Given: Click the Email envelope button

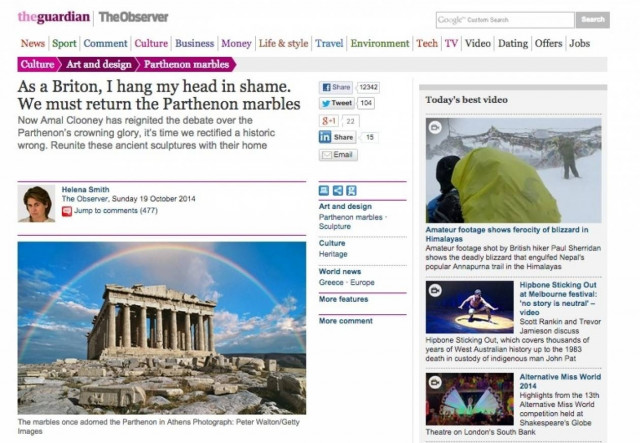Looking at the screenshot, I should pos(338,155).
